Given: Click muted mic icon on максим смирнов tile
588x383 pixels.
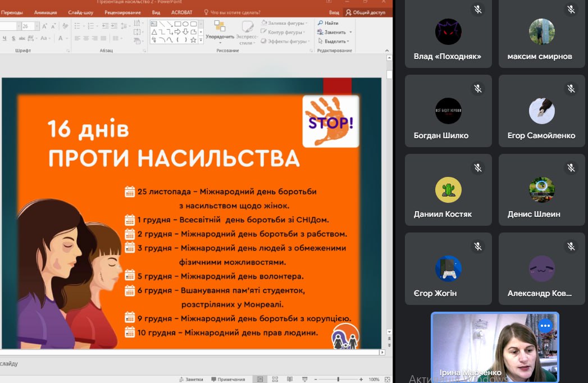Looking at the screenshot, I should pyautogui.click(x=571, y=10).
